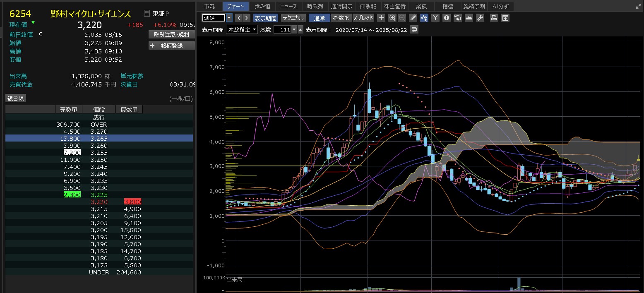Image resolution: width=644 pixels, height=293 pixels.
Task: Select 指数化 chart mode
Action: tap(341, 18)
